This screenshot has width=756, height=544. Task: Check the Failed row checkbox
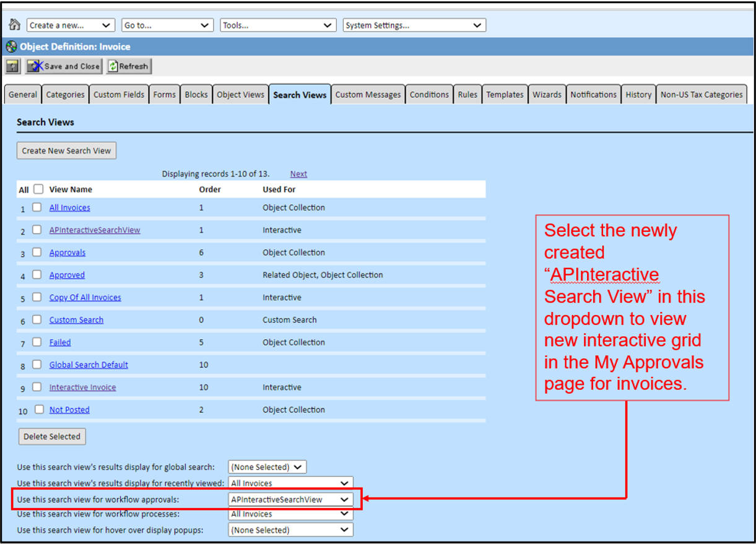tap(37, 342)
